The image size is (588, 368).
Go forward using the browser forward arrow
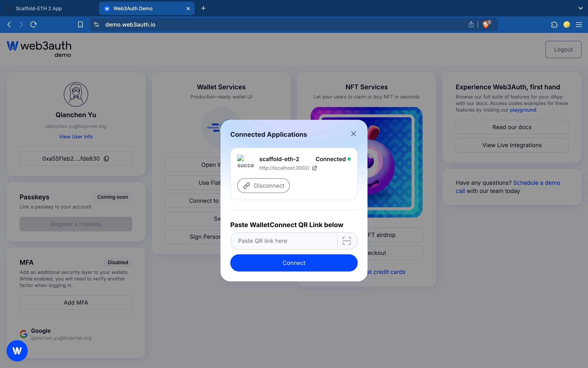pyautogui.click(x=21, y=25)
